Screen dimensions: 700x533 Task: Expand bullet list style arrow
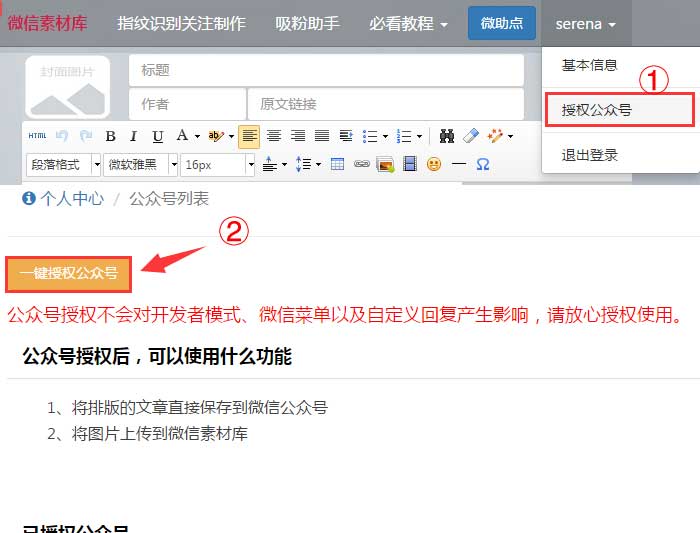(x=385, y=136)
